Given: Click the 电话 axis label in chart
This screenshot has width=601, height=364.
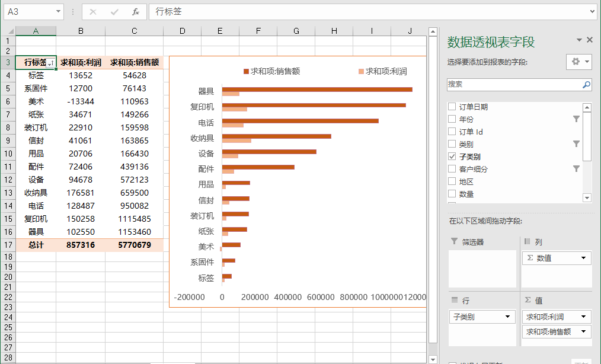Looking at the screenshot, I should [x=206, y=123].
